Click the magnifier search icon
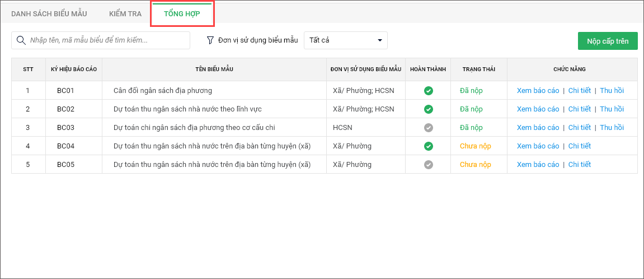The height and width of the screenshot is (279, 644). coord(21,40)
